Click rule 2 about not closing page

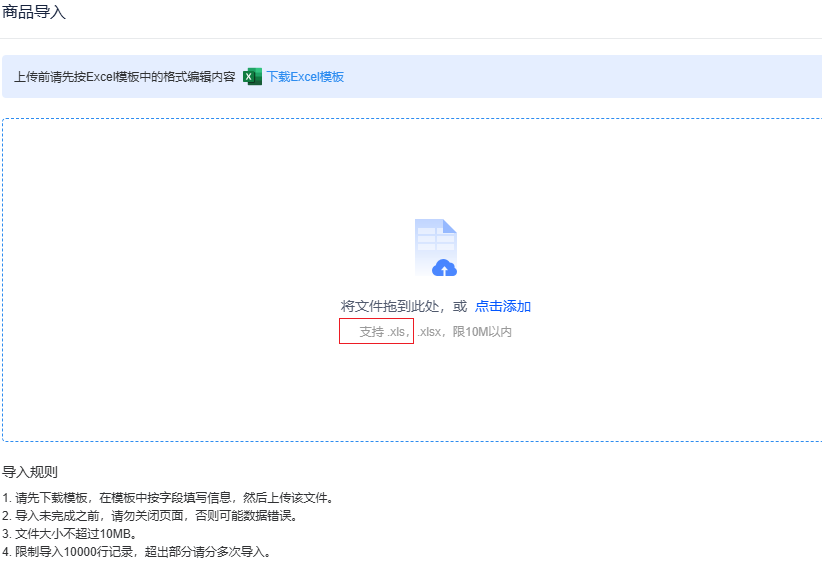pos(150,516)
